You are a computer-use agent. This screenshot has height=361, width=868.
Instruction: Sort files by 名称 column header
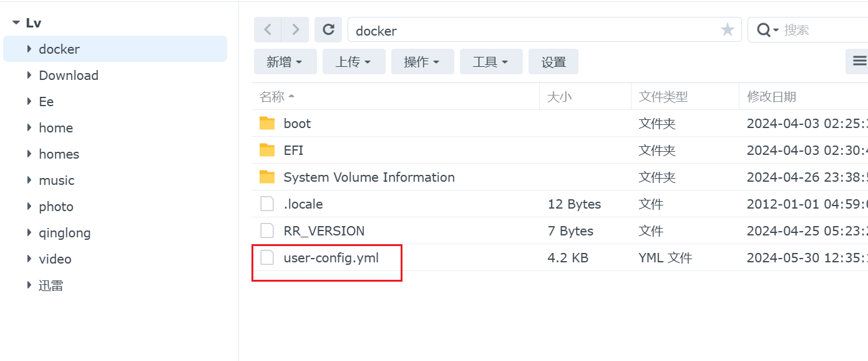coord(272,97)
